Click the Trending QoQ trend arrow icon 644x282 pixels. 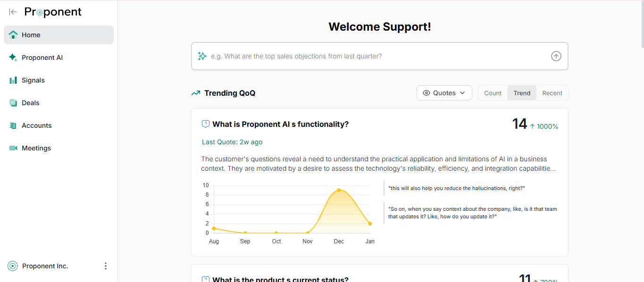click(196, 93)
